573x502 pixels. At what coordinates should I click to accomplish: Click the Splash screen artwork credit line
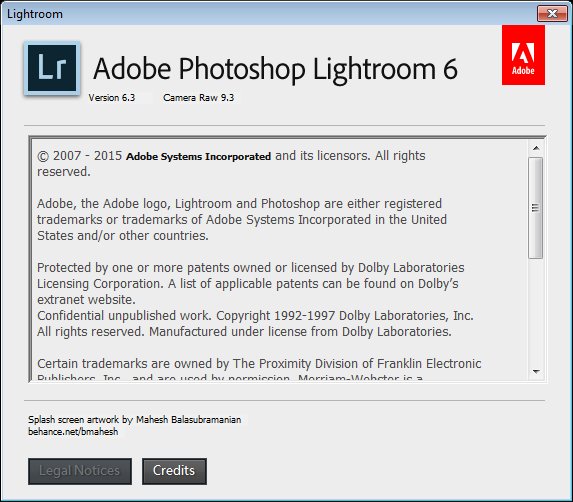pos(134,419)
